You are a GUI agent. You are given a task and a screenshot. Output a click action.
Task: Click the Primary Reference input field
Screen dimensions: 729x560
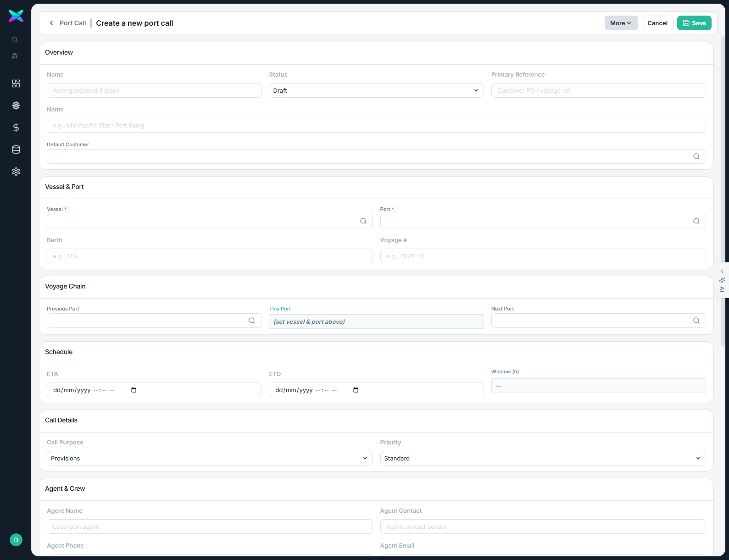pyautogui.click(x=598, y=90)
